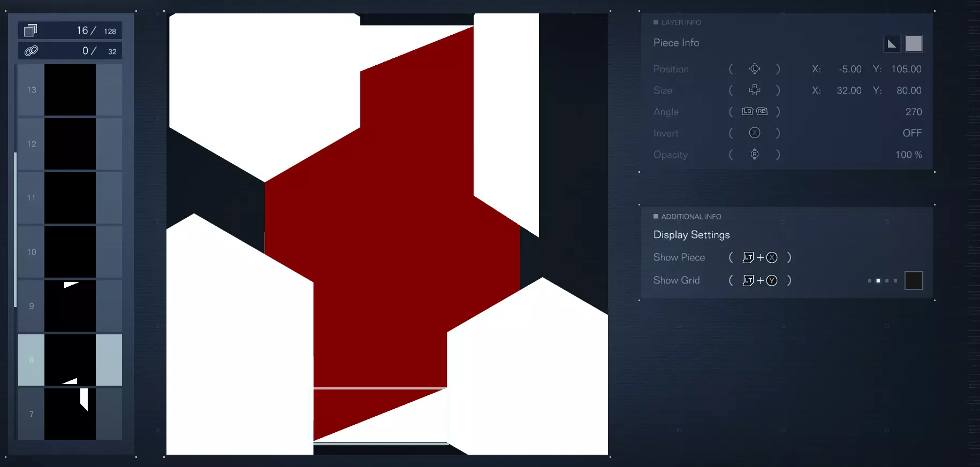The width and height of the screenshot is (980, 467).
Task: Toggle the Invert OFF value
Action: point(912,133)
